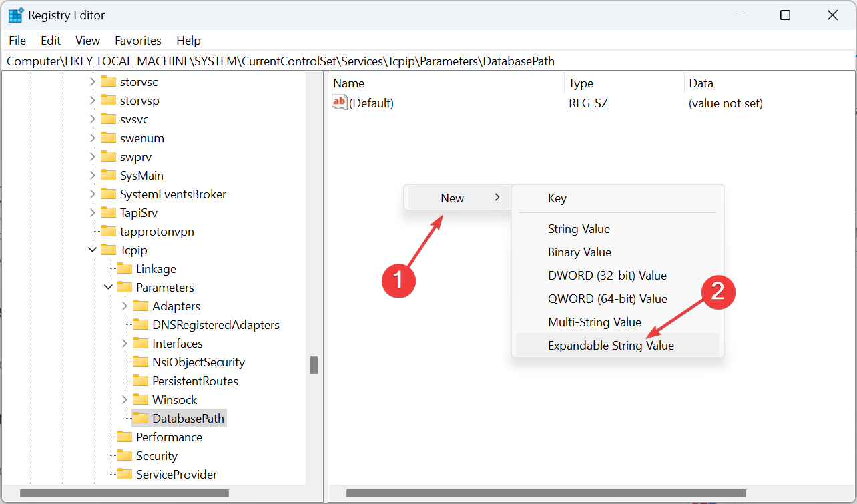The image size is (857, 504).
Task: Close the Registry Editor window
Action: point(832,15)
